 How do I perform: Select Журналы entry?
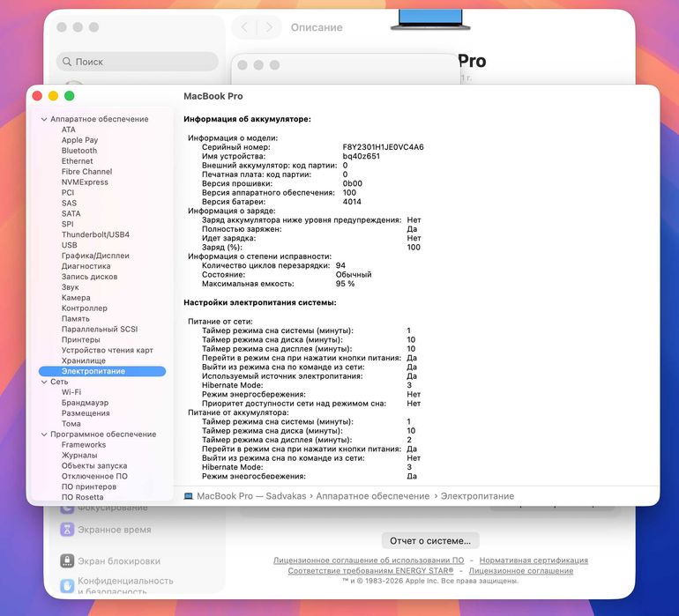click(x=79, y=455)
